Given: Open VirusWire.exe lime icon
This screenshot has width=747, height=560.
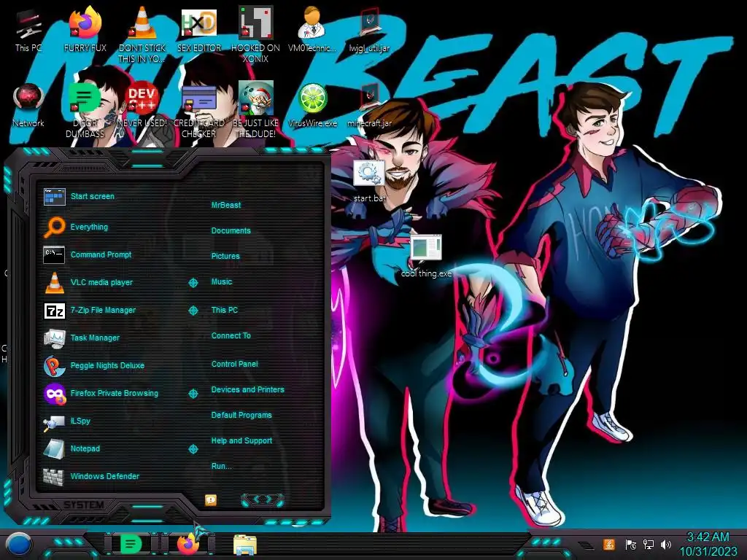Looking at the screenshot, I should [x=312, y=105].
